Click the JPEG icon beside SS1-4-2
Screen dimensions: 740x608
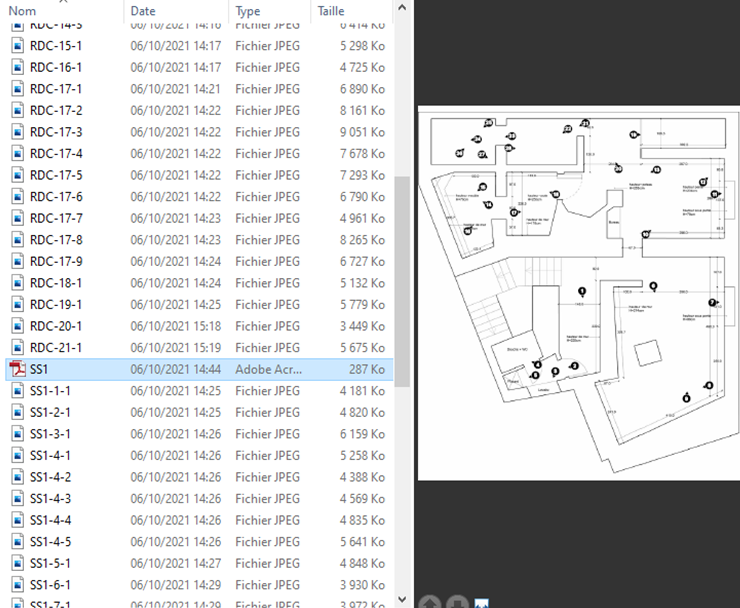[17, 477]
